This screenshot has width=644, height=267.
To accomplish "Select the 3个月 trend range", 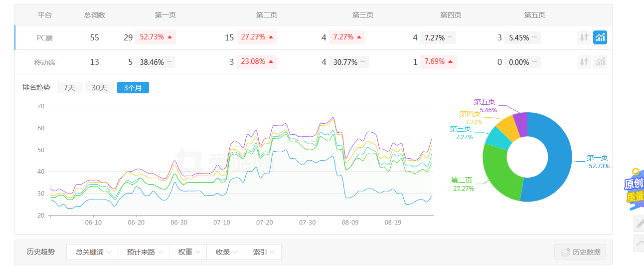I will point(133,87).
